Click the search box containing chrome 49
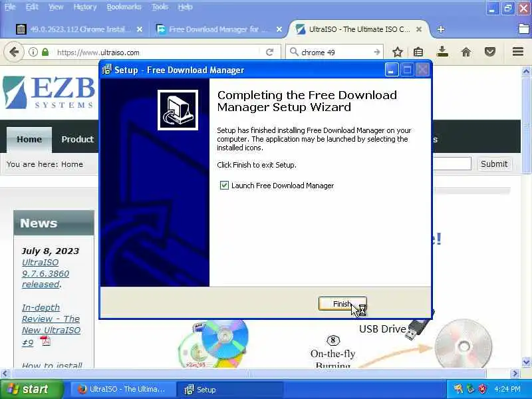The image size is (532, 399). tap(336, 53)
